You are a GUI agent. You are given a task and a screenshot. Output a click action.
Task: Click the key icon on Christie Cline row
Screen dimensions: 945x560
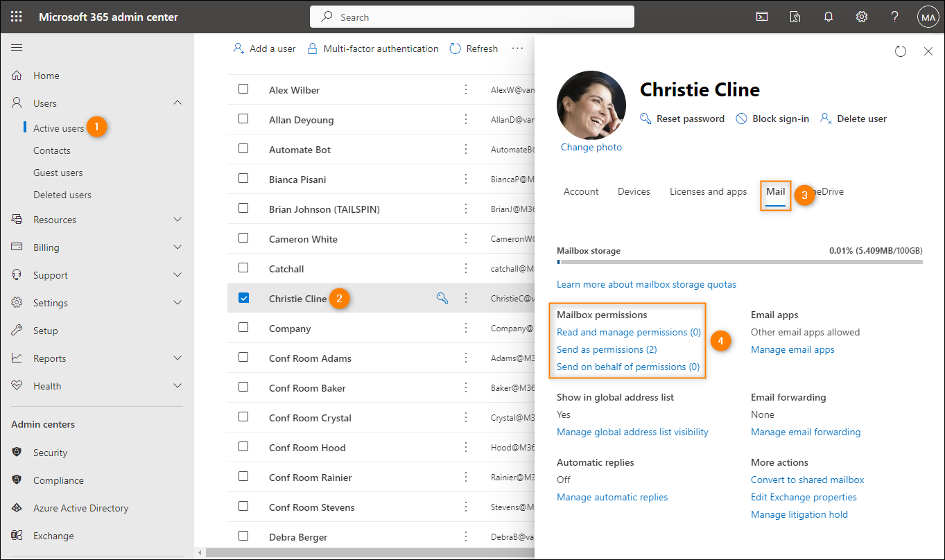442,298
